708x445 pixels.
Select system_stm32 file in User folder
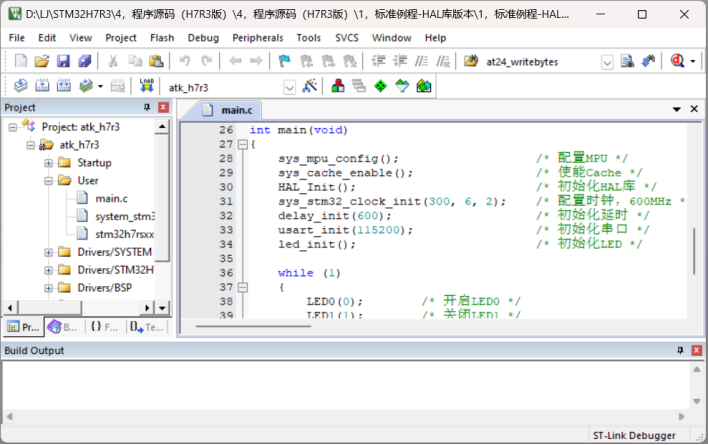125,216
